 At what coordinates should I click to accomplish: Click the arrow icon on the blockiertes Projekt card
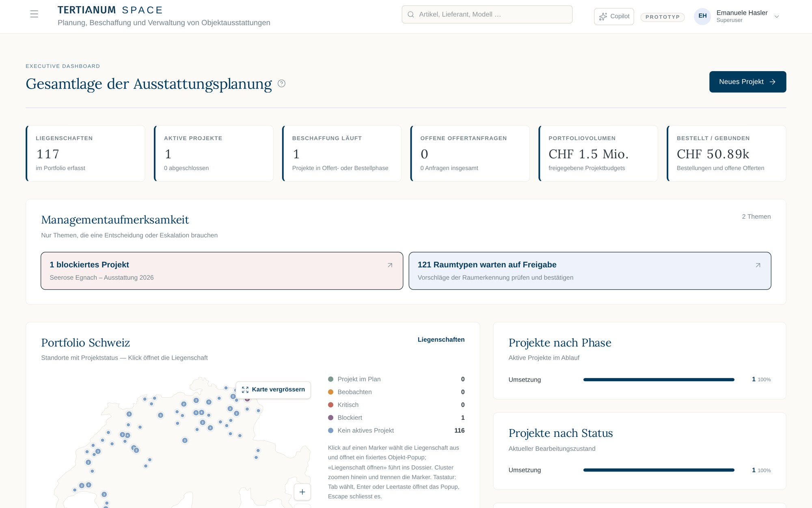pyautogui.click(x=390, y=265)
